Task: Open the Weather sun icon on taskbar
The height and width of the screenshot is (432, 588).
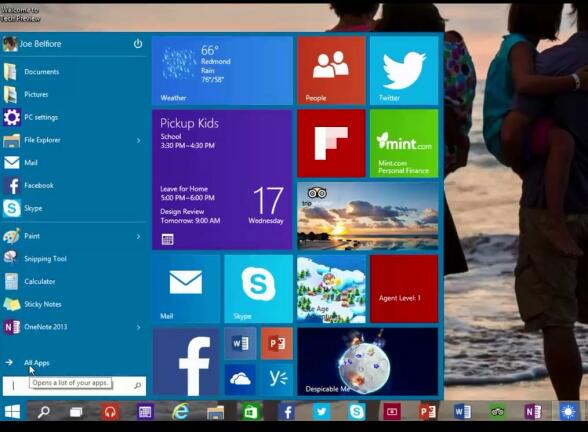Action: (568, 412)
